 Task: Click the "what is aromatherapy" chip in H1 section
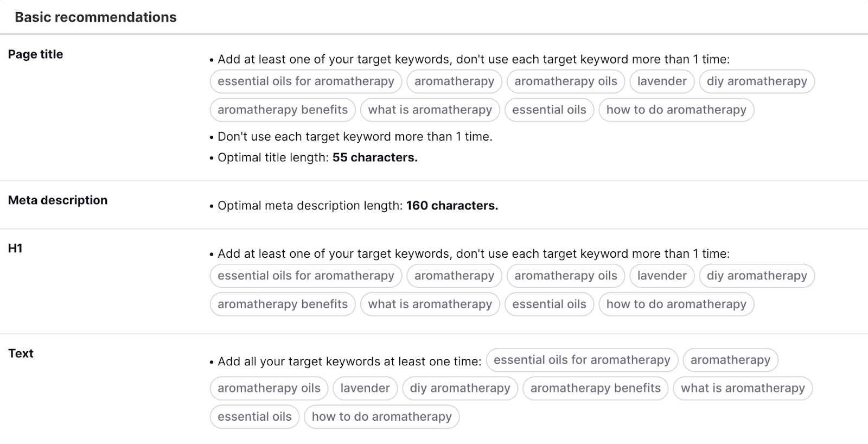(x=431, y=304)
